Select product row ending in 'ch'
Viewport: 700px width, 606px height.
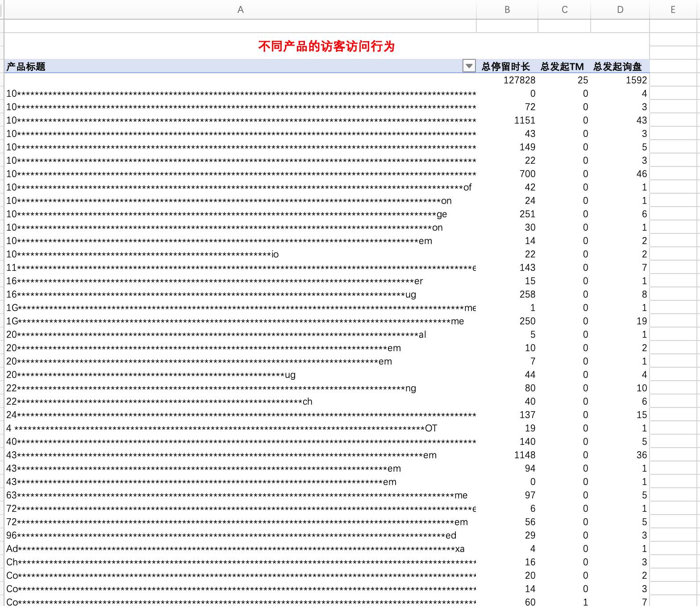coord(240,401)
